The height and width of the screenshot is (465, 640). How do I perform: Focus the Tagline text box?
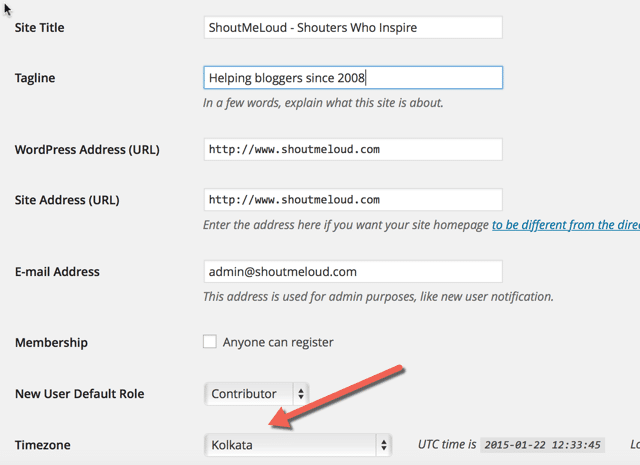point(352,77)
